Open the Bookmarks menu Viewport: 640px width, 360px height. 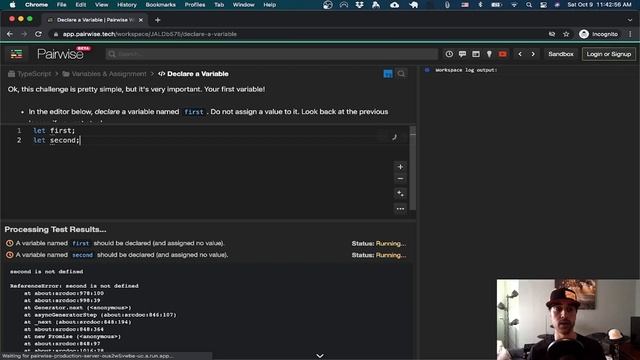(160, 4)
